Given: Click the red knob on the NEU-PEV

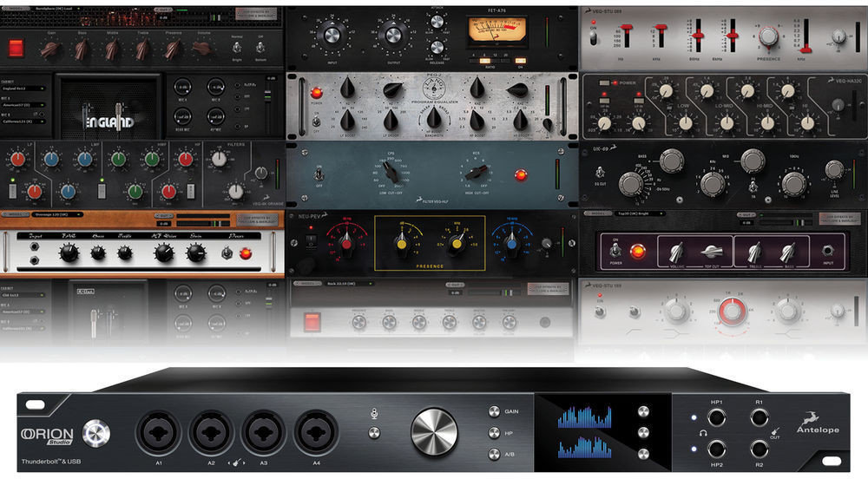Looking at the screenshot, I should point(346,243).
